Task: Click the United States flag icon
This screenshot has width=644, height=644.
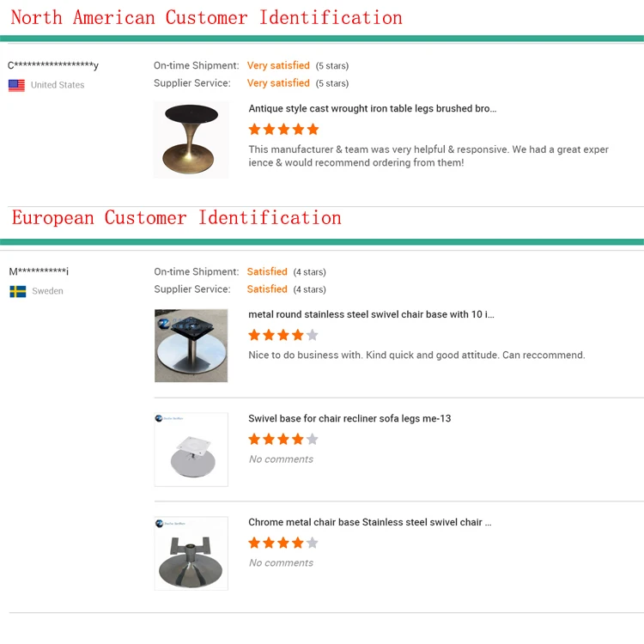Action: [16, 85]
